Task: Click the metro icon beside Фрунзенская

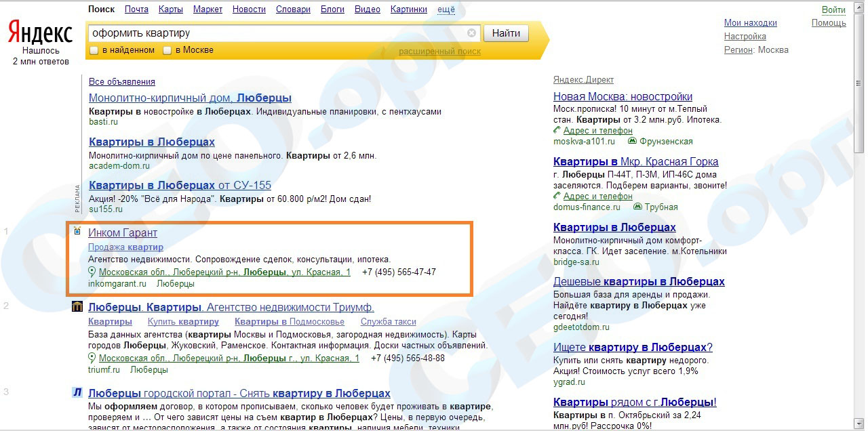Action: tap(632, 142)
